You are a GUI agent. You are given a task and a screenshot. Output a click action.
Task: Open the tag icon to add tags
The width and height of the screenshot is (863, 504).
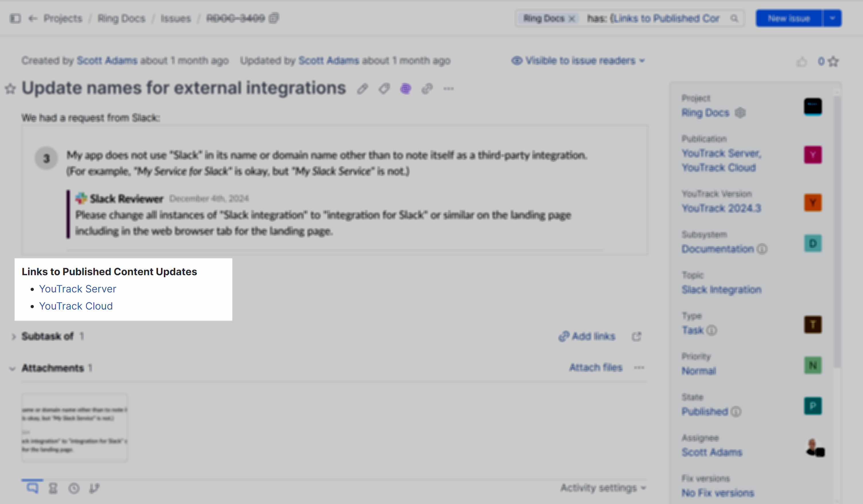(384, 88)
